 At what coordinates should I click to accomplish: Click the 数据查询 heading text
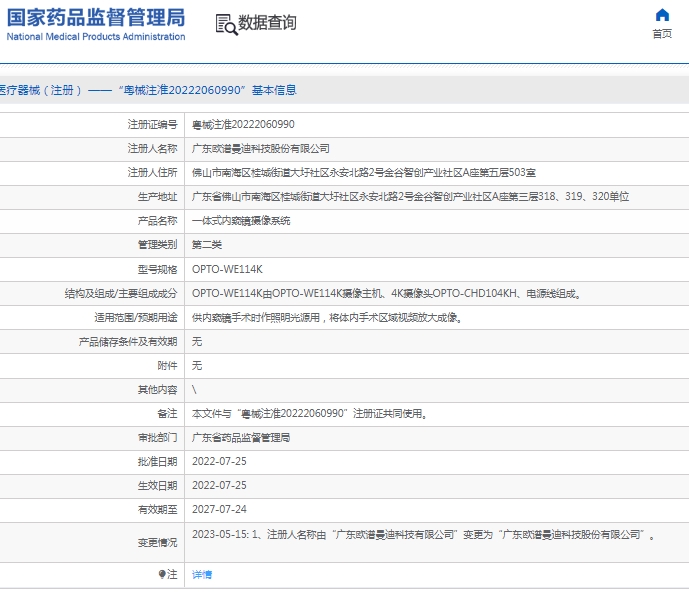(267, 23)
